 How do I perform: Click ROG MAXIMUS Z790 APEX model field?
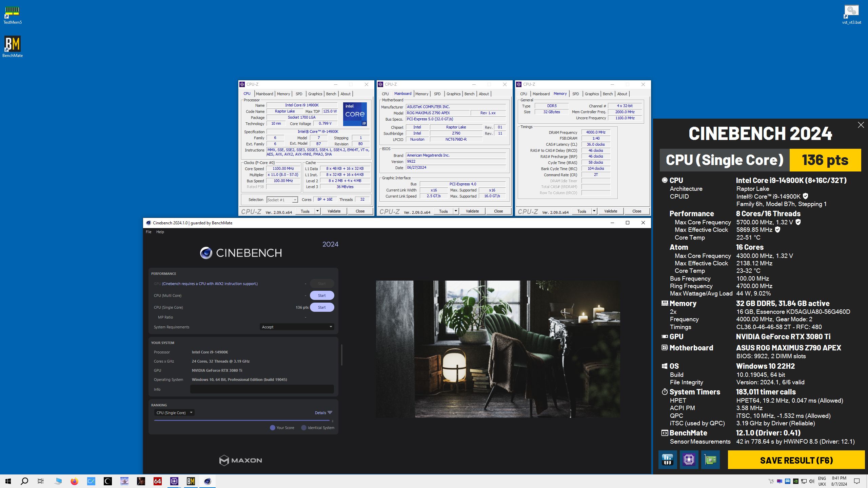pos(437,113)
